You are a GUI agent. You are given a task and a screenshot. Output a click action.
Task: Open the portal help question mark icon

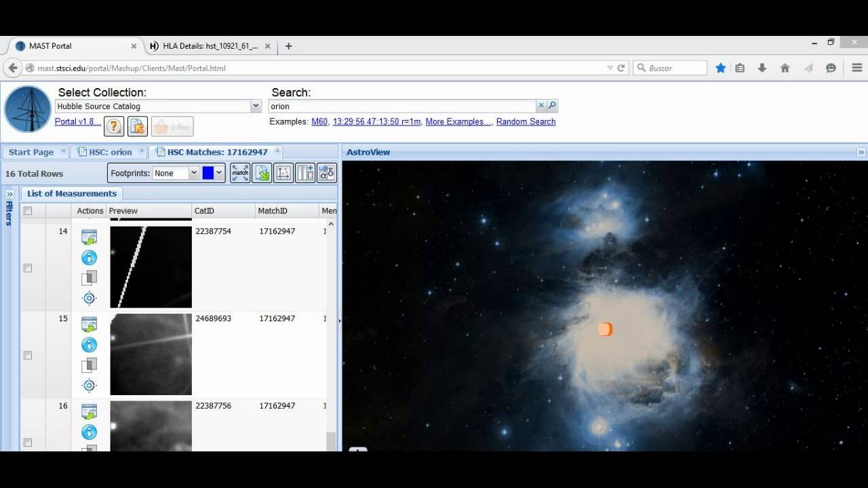(x=114, y=126)
